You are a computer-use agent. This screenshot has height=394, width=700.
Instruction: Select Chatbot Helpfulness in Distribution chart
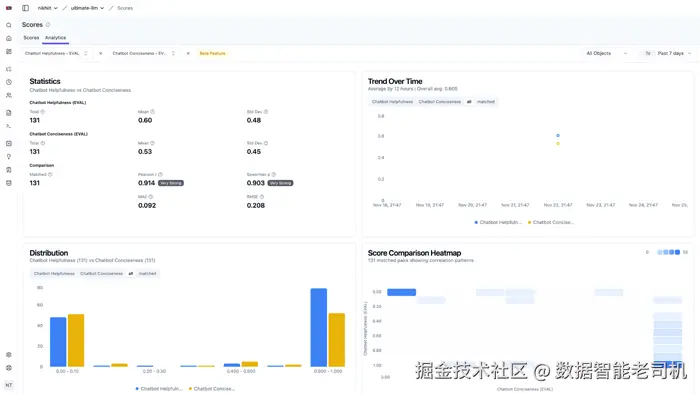(54, 274)
